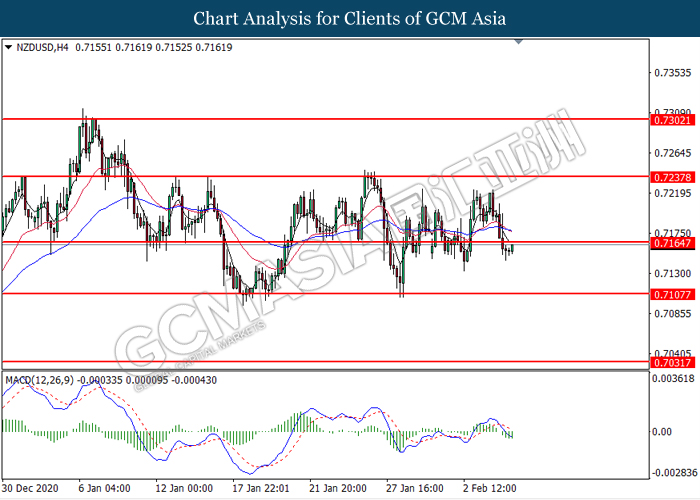Click the 27 Jan 16:00 date label
This screenshot has height=500, width=700.
point(415,488)
